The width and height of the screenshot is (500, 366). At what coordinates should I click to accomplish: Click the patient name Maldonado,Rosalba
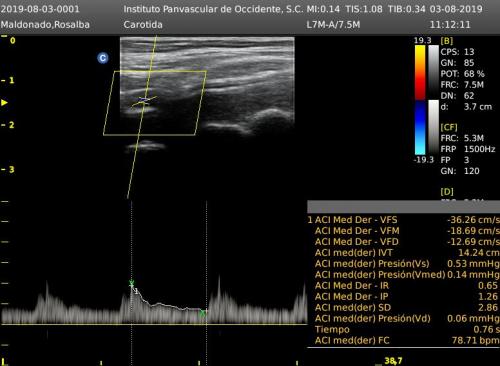(x=45, y=25)
